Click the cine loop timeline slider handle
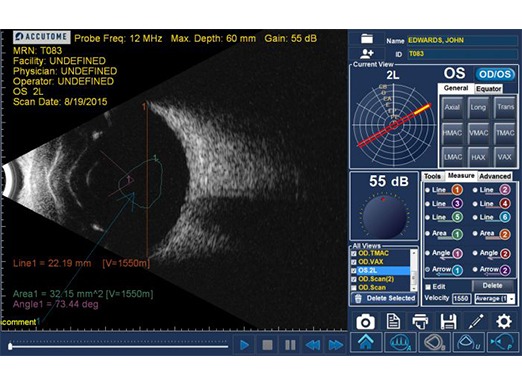The width and height of the screenshot is (522, 384). (x=10, y=346)
